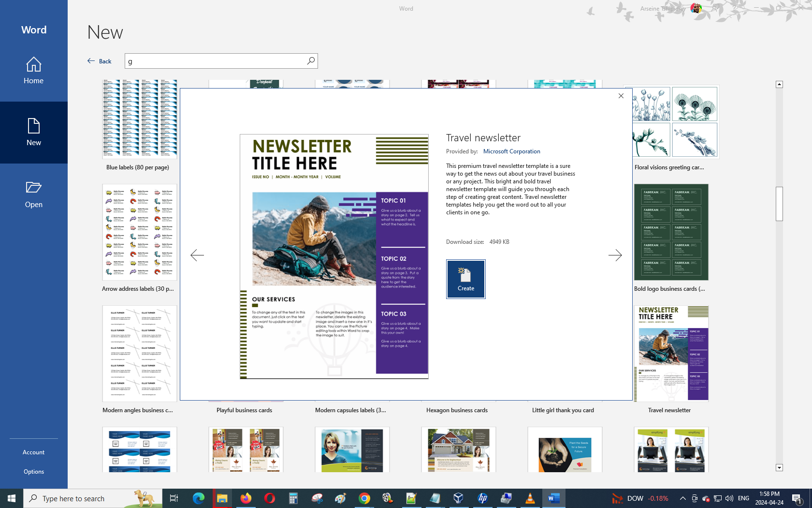
Task: Choose Arrow address labels template thumbnail
Action: tap(139, 232)
